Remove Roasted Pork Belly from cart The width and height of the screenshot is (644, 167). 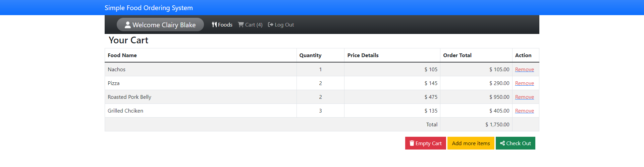point(524,97)
